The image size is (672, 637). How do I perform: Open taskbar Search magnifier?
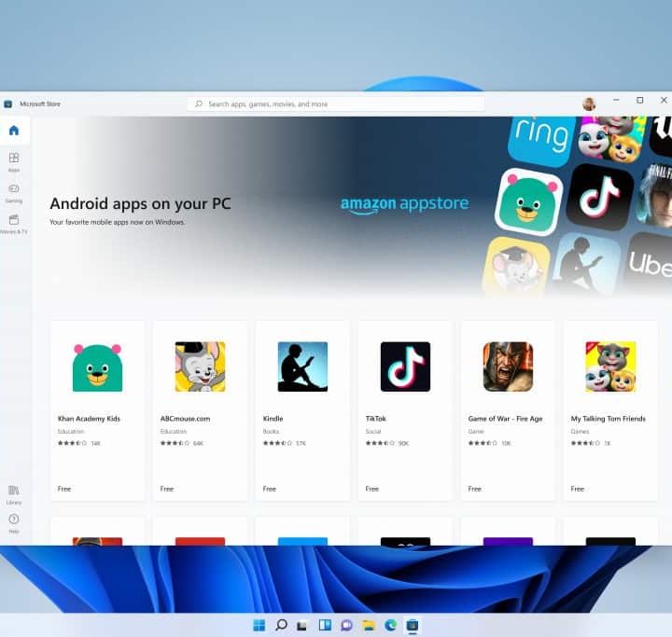[281, 625]
